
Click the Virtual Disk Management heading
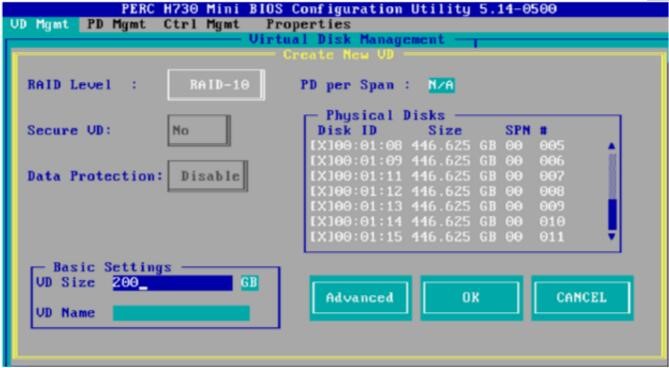point(347,40)
